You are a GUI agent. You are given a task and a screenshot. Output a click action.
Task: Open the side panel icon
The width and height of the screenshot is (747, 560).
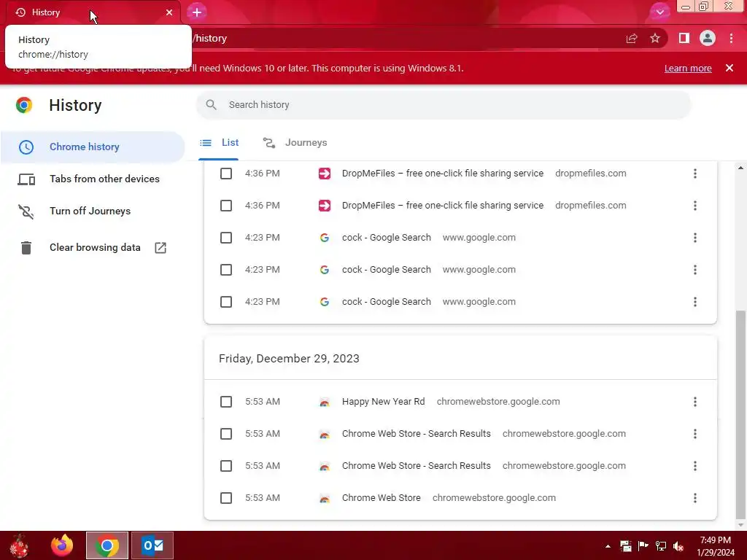click(684, 38)
